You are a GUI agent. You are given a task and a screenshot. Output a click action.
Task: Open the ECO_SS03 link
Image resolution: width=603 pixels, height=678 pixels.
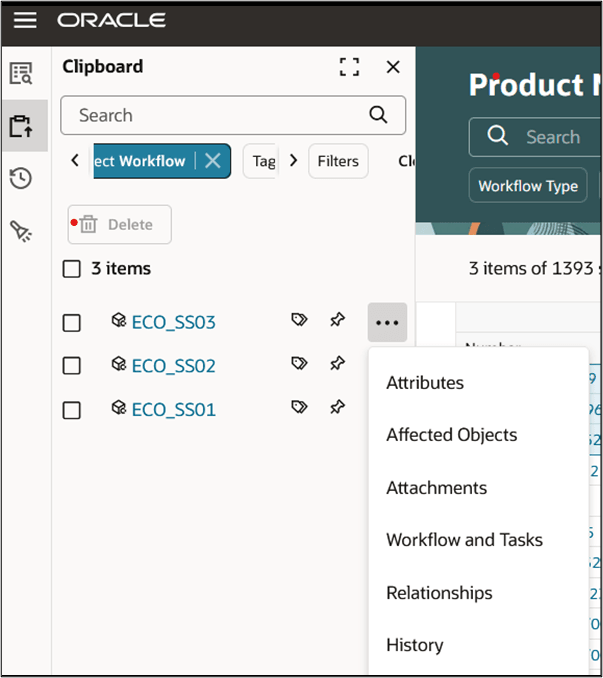pos(173,323)
